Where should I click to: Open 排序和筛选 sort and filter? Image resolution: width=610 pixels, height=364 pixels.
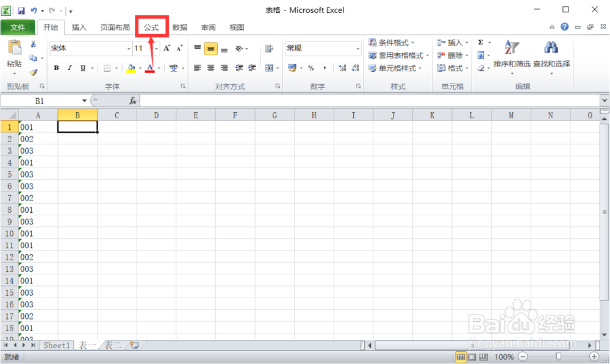pyautogui.click(x=512, y=56)
